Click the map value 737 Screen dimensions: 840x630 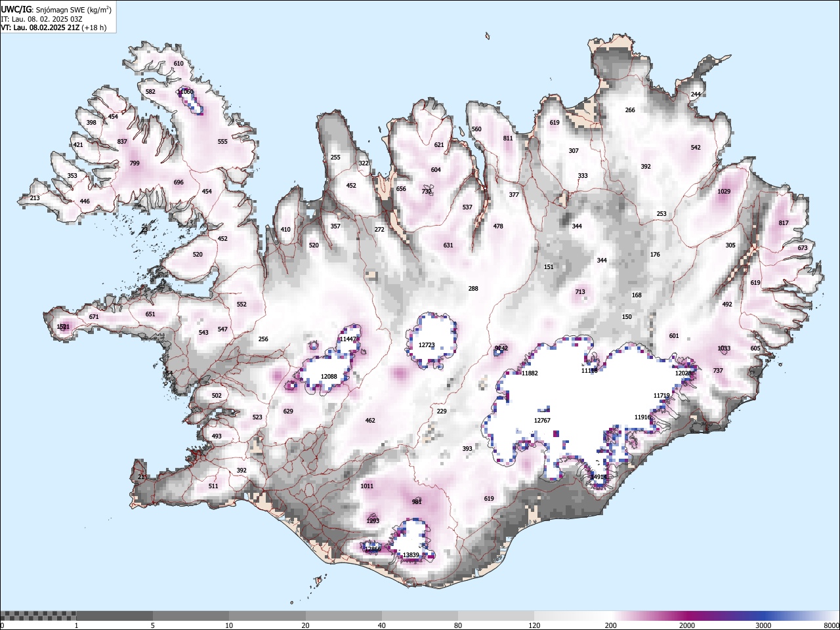pyautogui.click(x=718, y=371)
